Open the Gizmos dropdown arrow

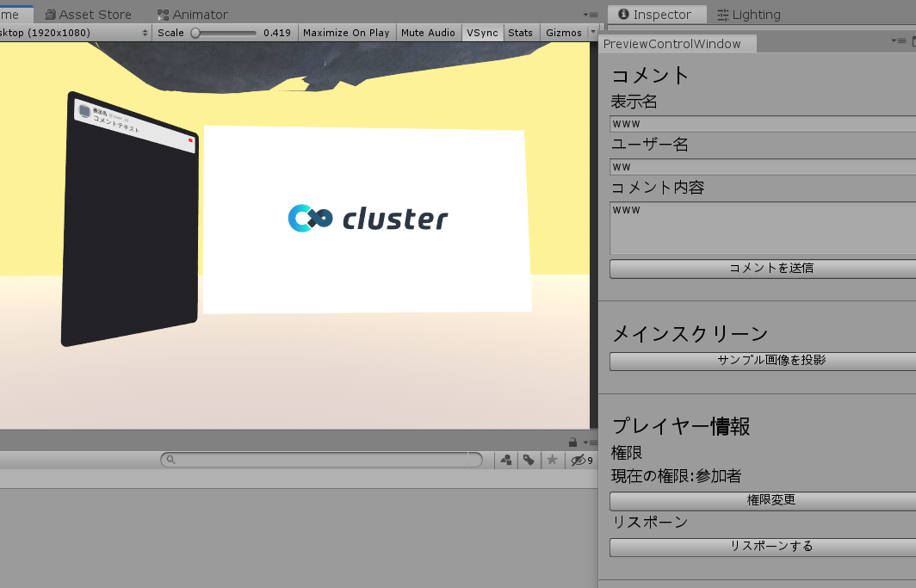pos(593,33)
